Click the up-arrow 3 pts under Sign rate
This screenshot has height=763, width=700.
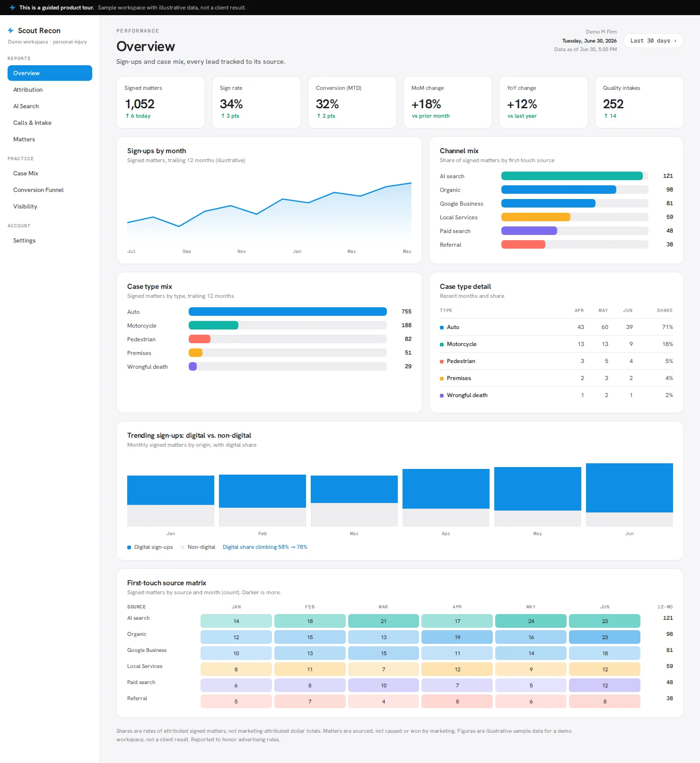tap(230, 116)
